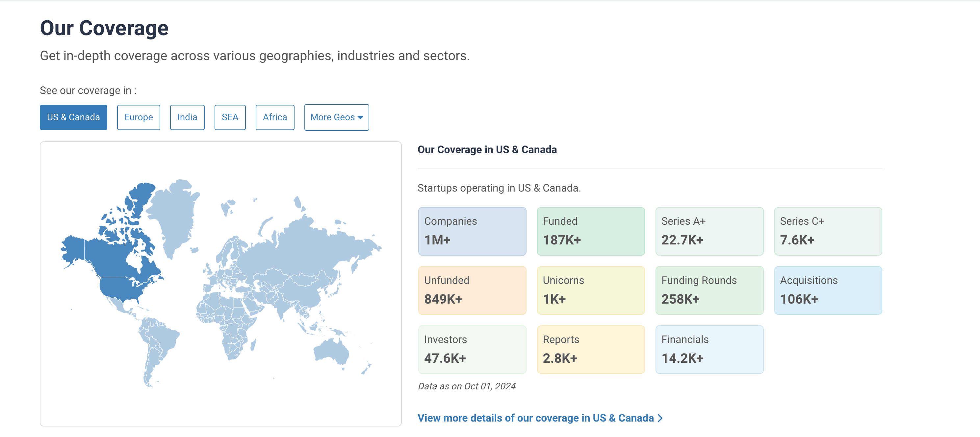Select the SEA coverage tab
The image size is (980, 437).
pyautogui.click(x=230, y=117)
